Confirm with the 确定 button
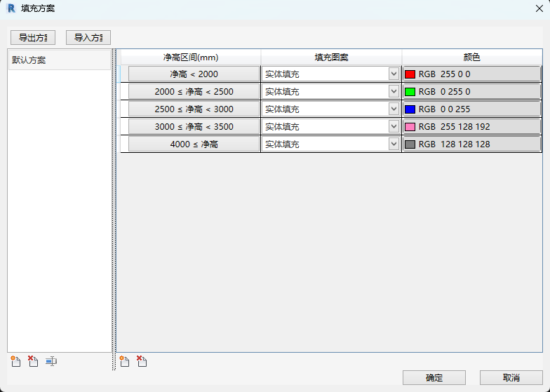This screenshot has width=550, height=392. (434, 378)
